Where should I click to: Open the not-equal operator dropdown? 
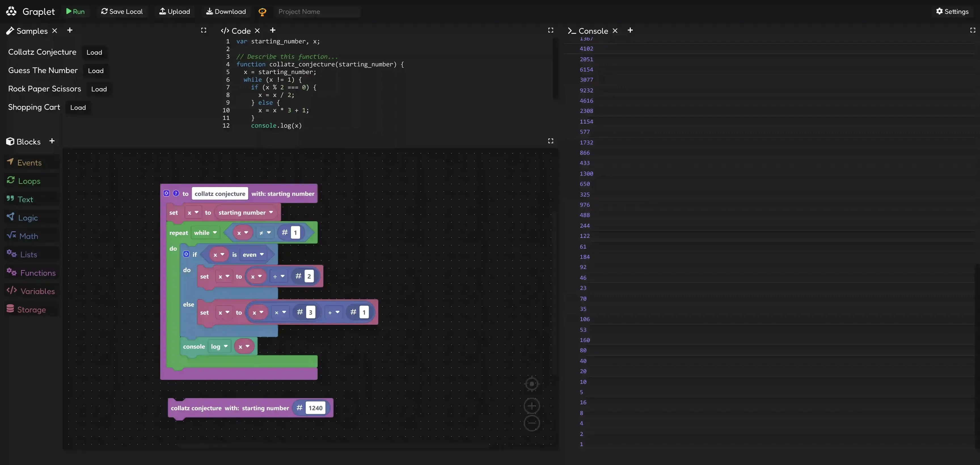click(265, 233)
